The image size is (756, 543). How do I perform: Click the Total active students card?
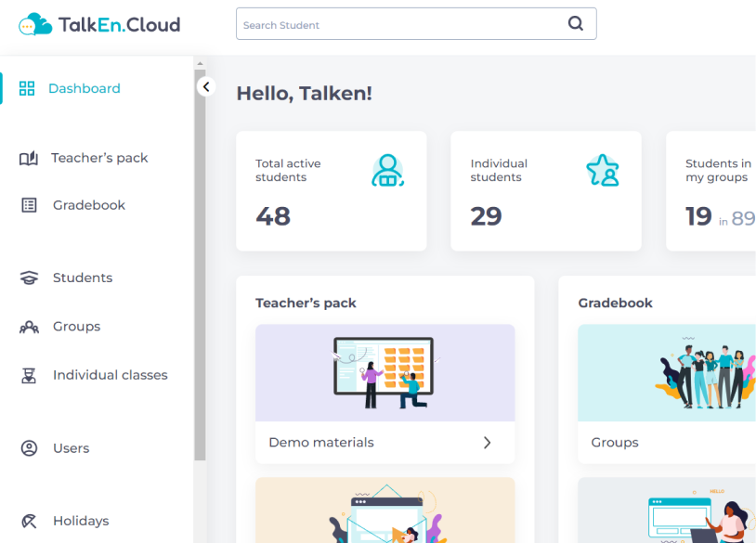(x=331, y=190)
